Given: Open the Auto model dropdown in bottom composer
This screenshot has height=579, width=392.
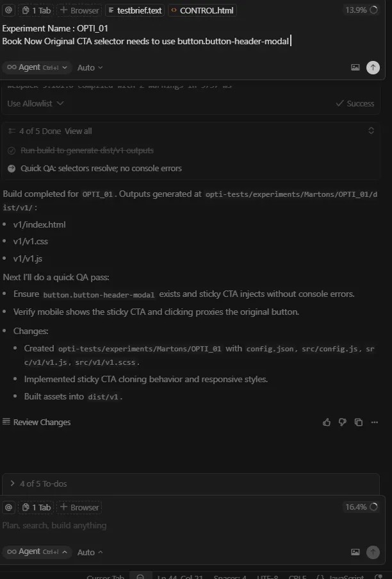Looking at the screenshot, I should (90, 552).
